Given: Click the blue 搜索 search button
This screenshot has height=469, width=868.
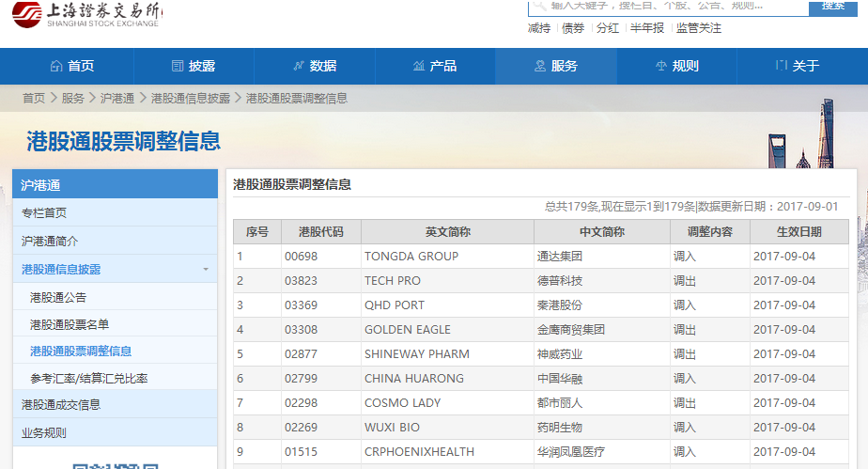Looking at the screenshot, I should coord(832,8).
